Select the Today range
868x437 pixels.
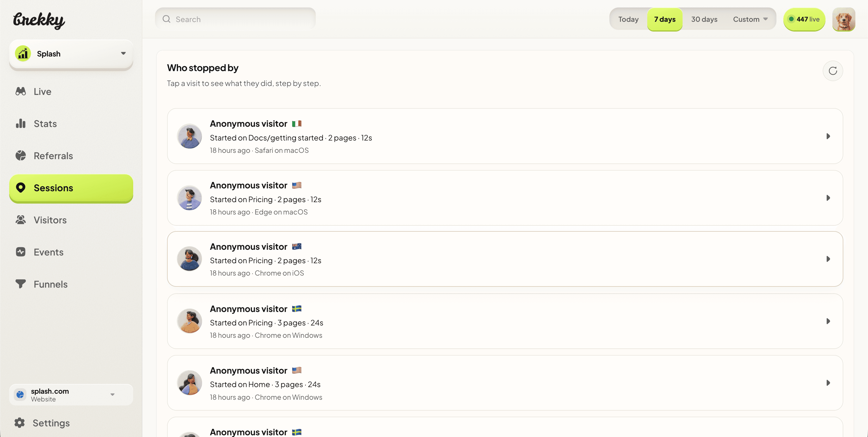click(x=628, y=19)
